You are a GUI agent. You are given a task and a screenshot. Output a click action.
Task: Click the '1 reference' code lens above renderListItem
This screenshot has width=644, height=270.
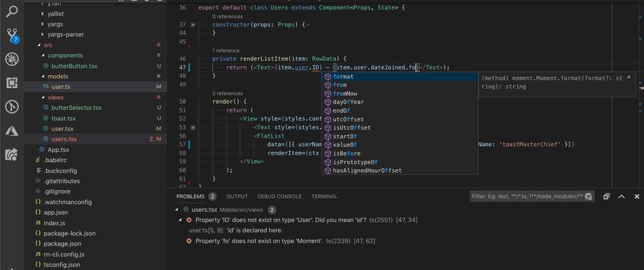[225, 51]
